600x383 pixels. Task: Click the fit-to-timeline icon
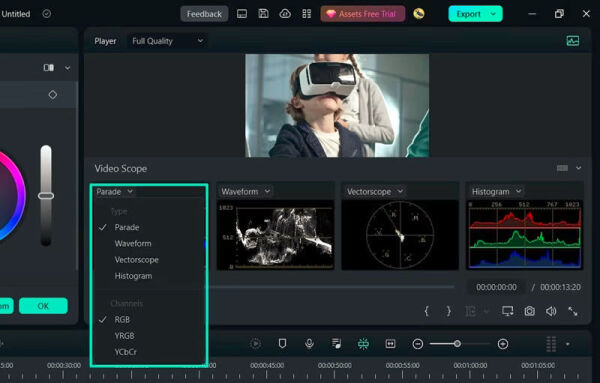pos(390,344)
